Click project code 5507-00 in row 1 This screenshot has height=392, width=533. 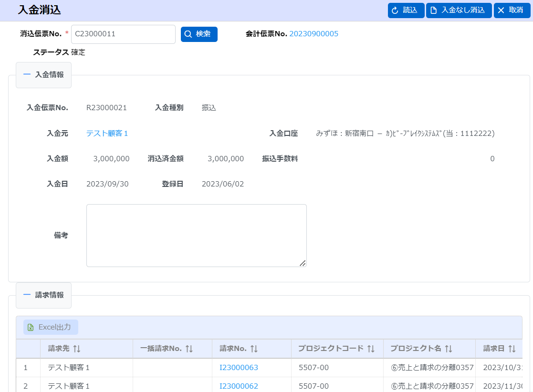click(x=314, y=368)
